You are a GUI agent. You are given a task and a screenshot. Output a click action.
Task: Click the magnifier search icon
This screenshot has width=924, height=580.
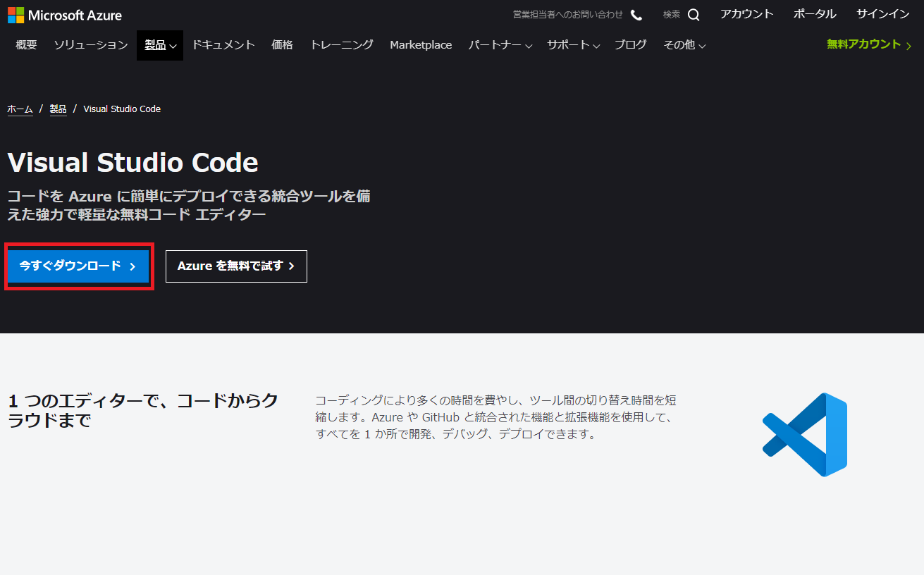pyautogui.click(x=694, y=15)
